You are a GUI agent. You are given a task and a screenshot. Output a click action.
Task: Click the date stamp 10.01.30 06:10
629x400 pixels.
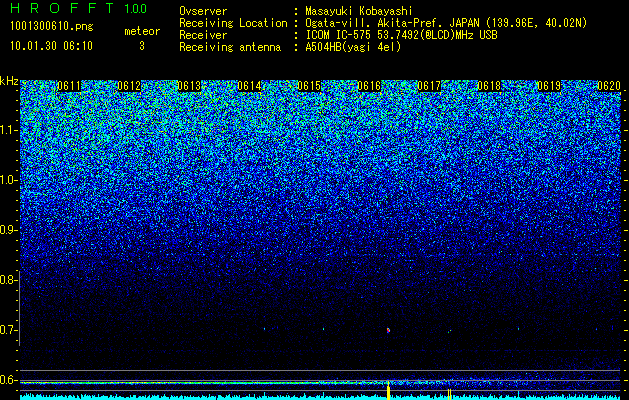pos(51,46)
